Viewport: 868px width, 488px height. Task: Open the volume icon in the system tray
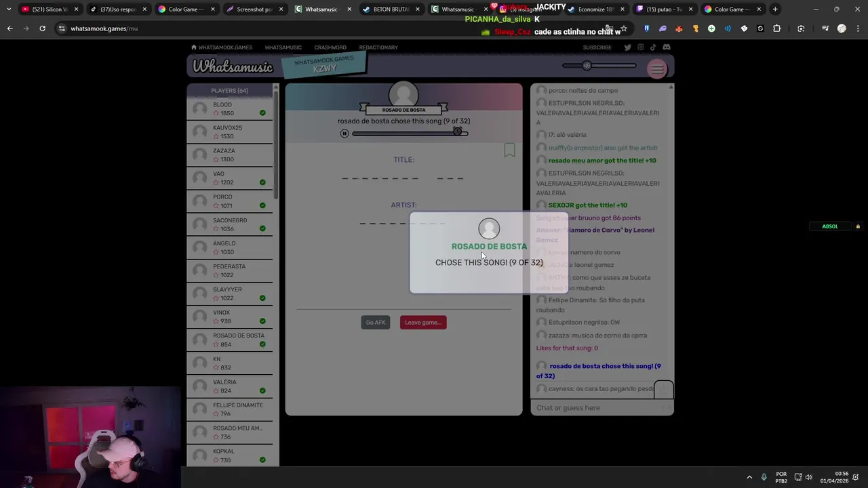point(808,477)
